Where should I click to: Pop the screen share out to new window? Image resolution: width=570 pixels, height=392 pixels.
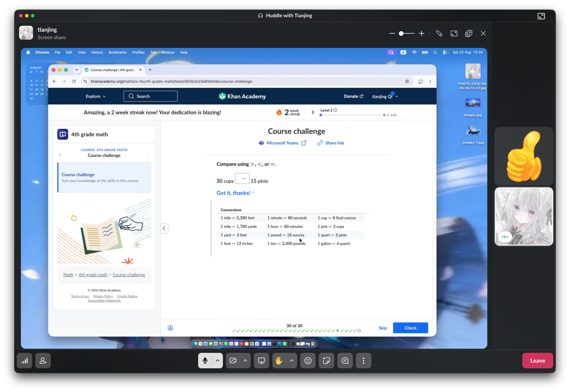pyautogui.click(x=468, y=33)
